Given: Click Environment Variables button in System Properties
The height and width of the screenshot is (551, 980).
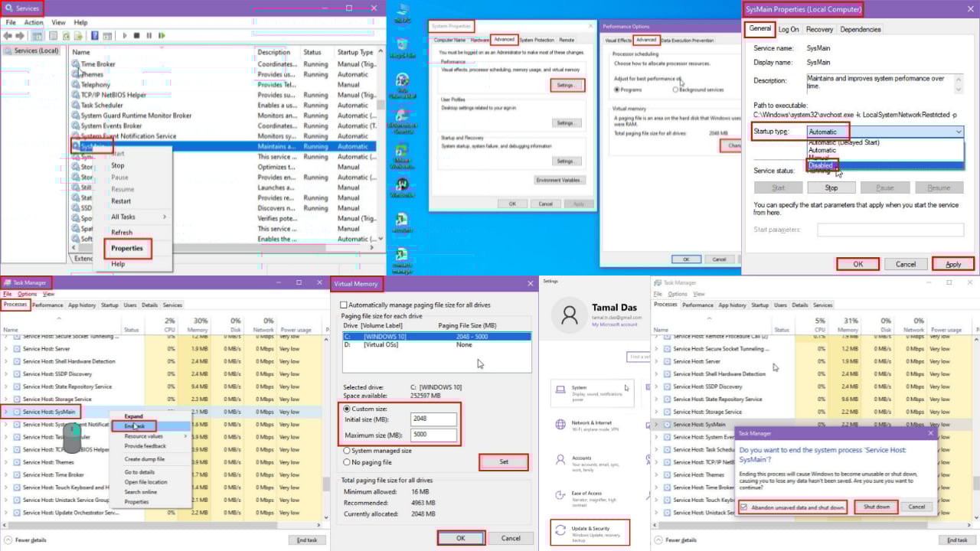Looking at the screenshot, I should pos(560,181).
